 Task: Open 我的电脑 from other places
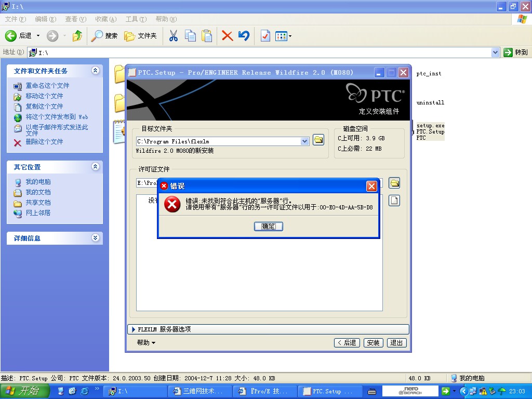[x=38, y=182]
